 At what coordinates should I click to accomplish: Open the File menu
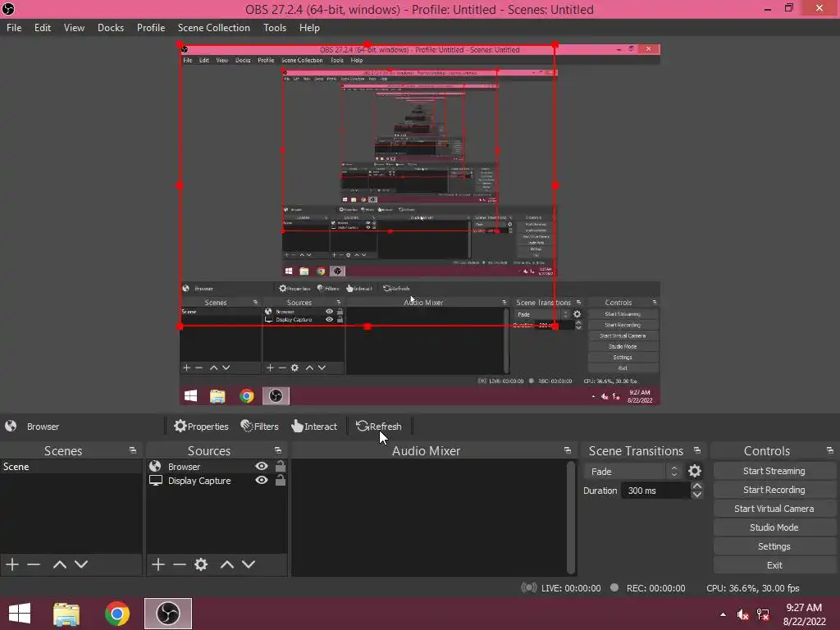[14, 28]
